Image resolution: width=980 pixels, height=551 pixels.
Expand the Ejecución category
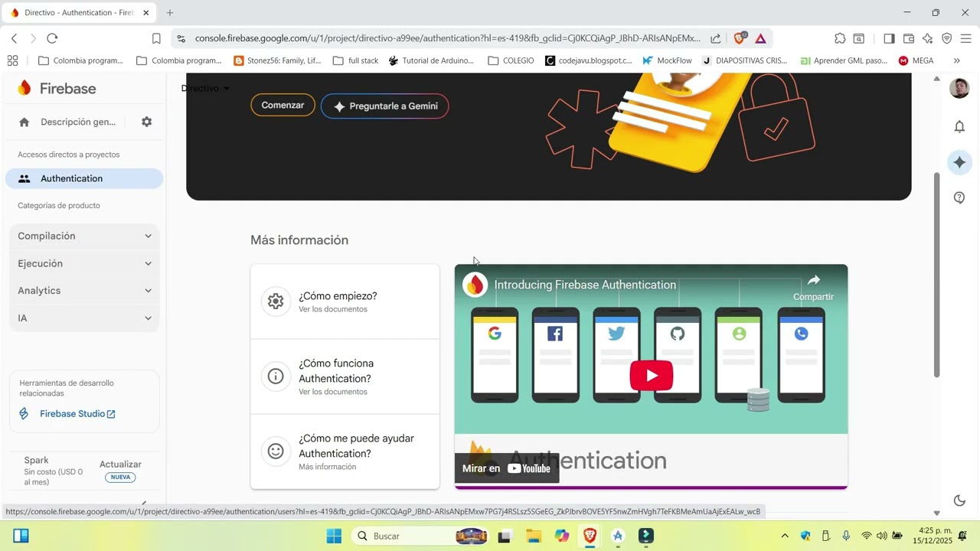(84, 263)
